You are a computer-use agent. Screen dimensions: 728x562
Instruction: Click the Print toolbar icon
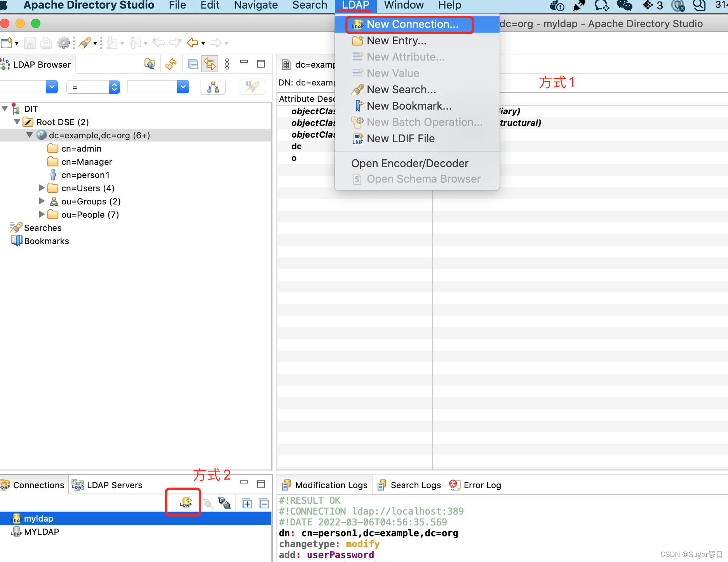pyautogui.click(x=46, y=43)
